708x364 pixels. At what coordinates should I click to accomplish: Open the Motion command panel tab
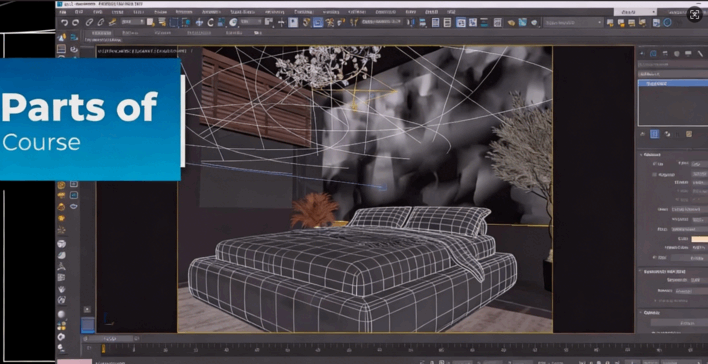pyautogui.click(x=677, y=54)
